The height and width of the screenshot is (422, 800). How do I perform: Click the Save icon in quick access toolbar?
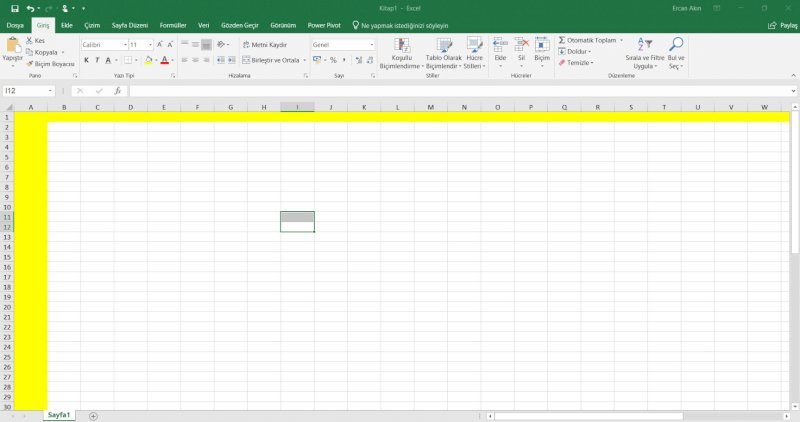(x=14, y=8)
